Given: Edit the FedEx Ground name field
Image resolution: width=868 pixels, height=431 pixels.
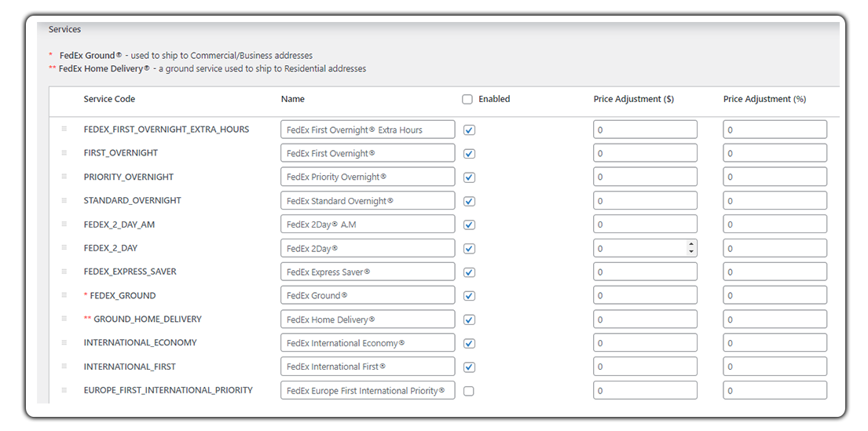Looking at the screenshot, I should pos(368,295).
